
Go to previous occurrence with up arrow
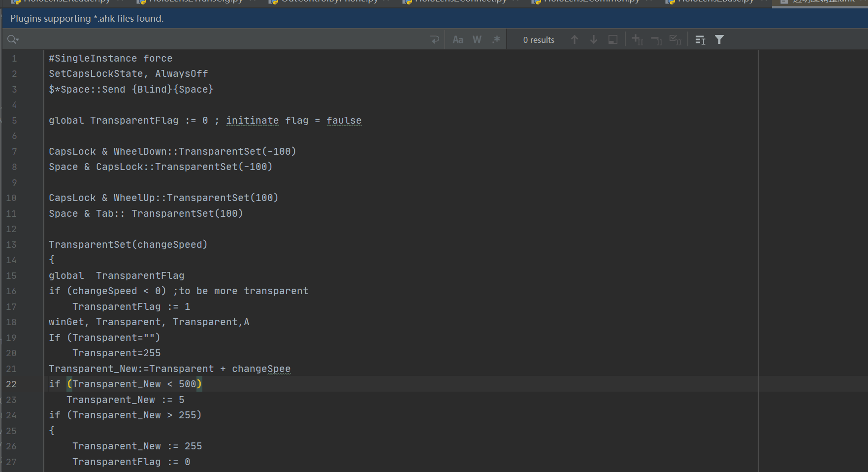click(x=575, y=39)
